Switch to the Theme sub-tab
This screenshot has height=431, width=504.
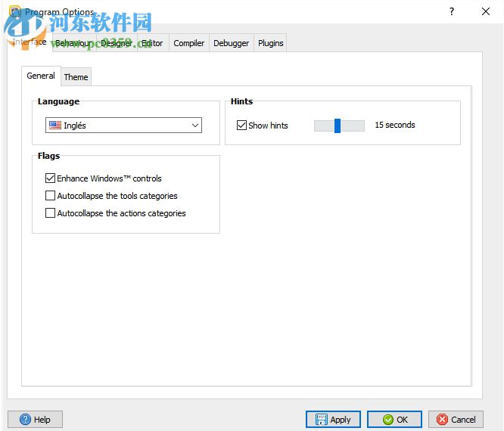point(76,77)
